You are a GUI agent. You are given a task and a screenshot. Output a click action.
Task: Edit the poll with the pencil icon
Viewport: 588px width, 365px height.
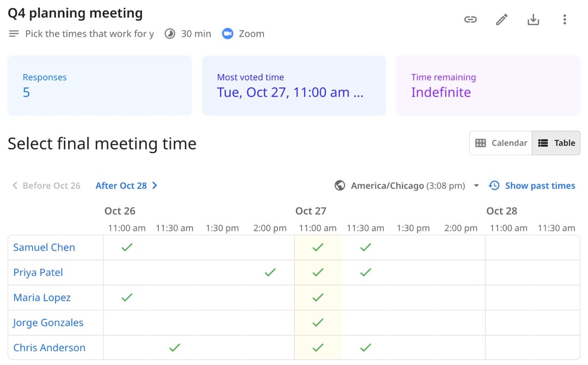tap(502, 20)
